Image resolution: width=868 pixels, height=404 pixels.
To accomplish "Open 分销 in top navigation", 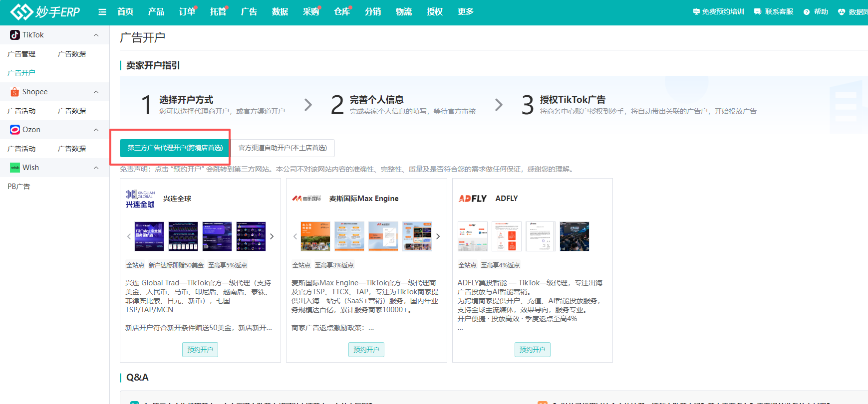I will (x=373, y=11).
